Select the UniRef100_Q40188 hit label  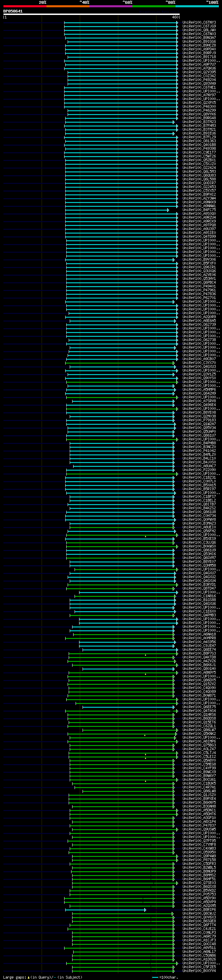coord(199,145)
